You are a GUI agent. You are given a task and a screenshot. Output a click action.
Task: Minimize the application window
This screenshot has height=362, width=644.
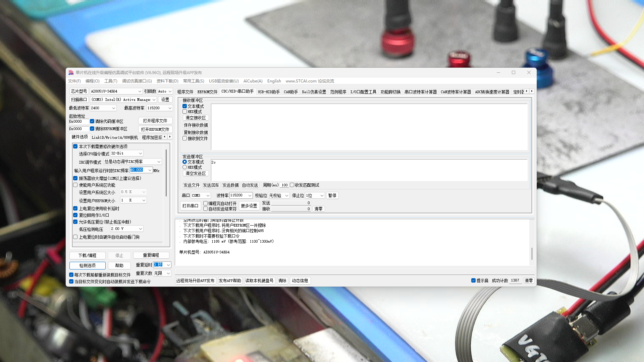coord(498,72)
